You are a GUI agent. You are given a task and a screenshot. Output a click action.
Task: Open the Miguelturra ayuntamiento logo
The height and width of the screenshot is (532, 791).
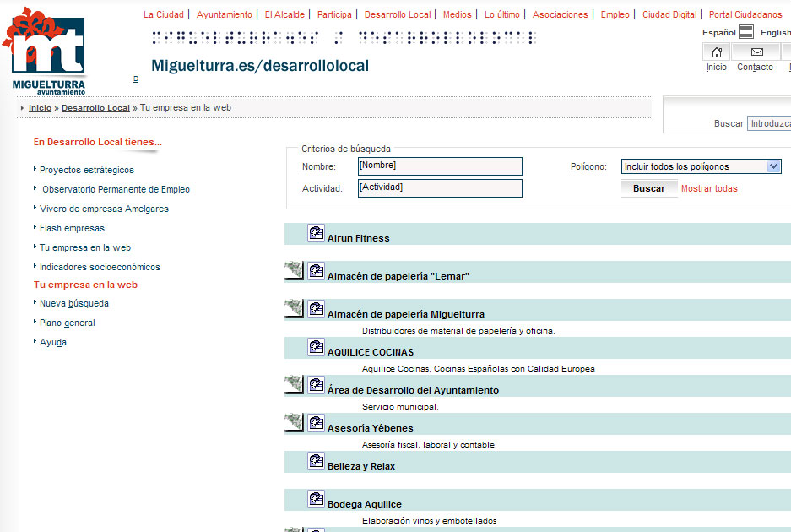coord(46,51)
